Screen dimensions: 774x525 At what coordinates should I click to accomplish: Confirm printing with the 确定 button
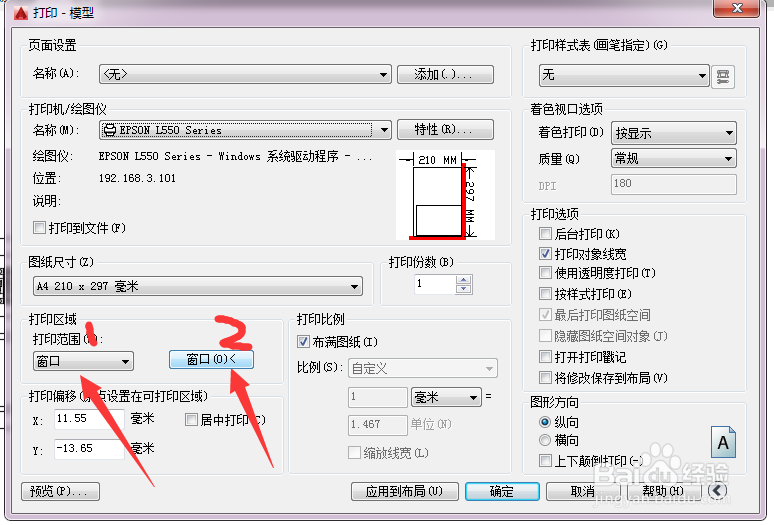point(502,491)
